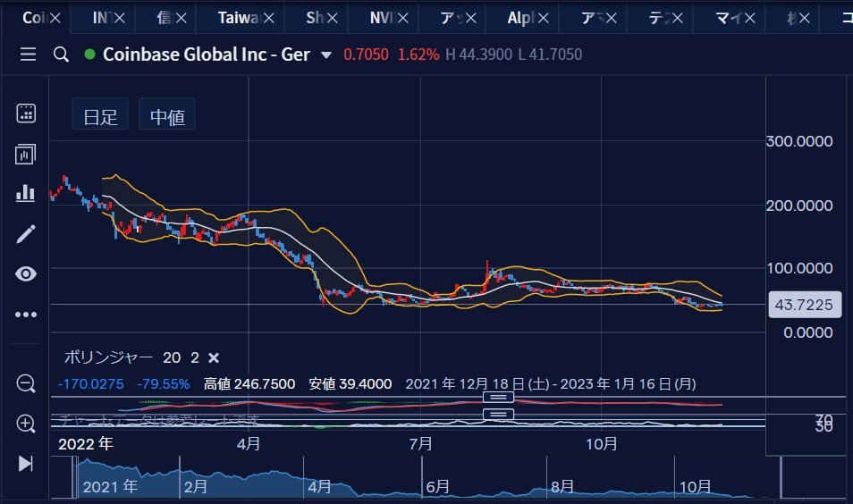
Task: Click the 10月 time axis label
Action: point(601,444)
